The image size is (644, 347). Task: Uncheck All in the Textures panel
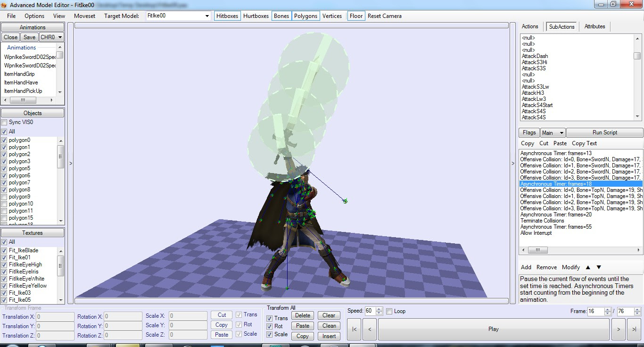click(x=5, y=242)
